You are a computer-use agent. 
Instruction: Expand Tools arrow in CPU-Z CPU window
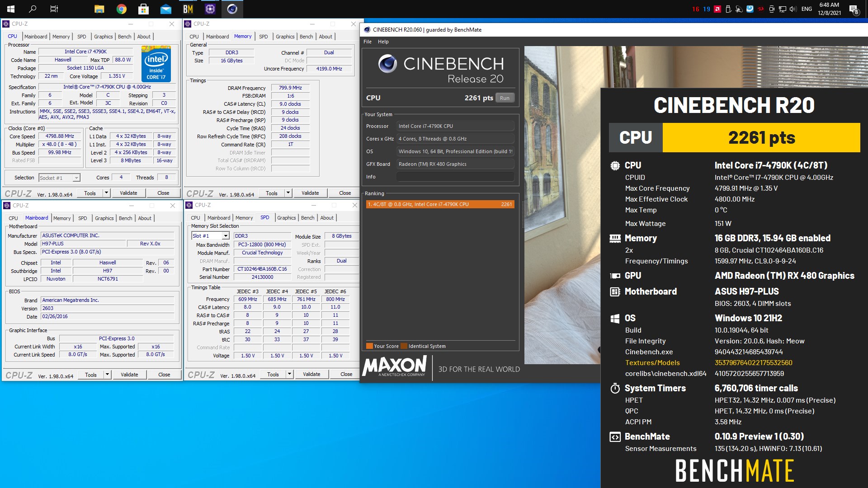coord(106,193)
